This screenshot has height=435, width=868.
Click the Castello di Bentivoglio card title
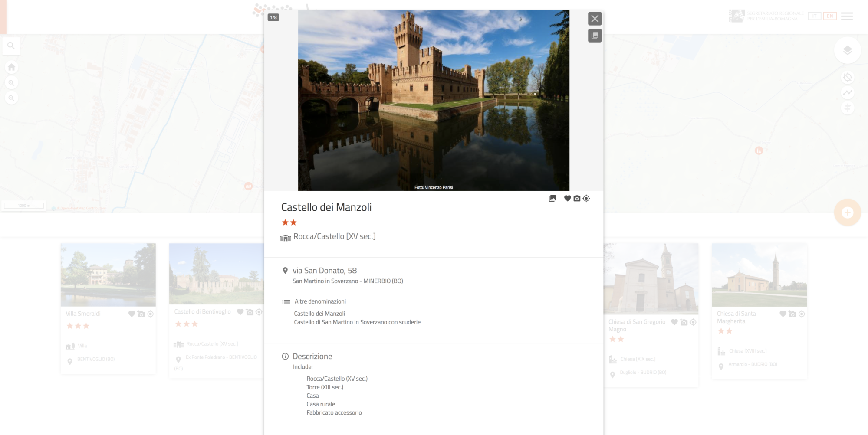202,311
